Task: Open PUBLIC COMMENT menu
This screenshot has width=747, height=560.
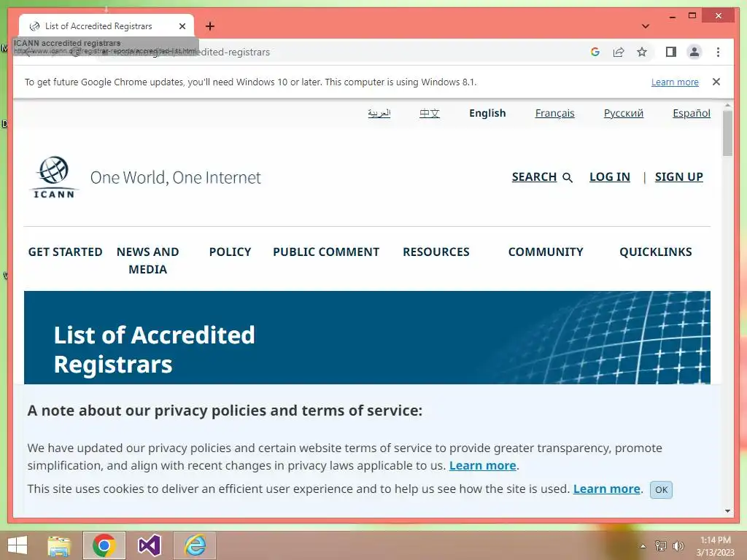Action: point(326,252)
